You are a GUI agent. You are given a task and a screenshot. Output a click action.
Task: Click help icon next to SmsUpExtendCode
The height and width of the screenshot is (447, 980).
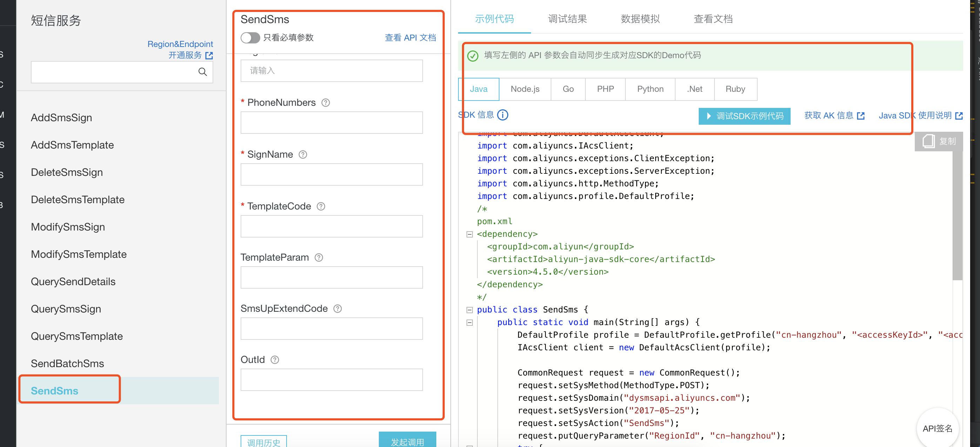coord(337,308)
